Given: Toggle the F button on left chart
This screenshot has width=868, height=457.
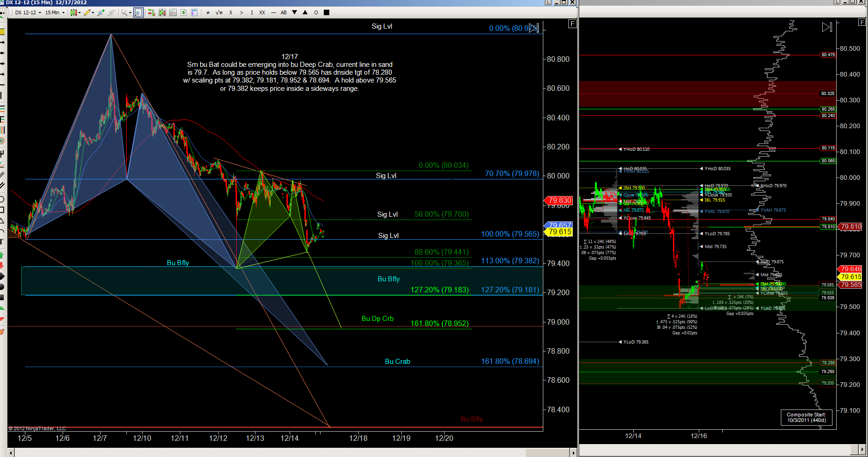Looking at the screenshot, I should click(x=572, y=24).
